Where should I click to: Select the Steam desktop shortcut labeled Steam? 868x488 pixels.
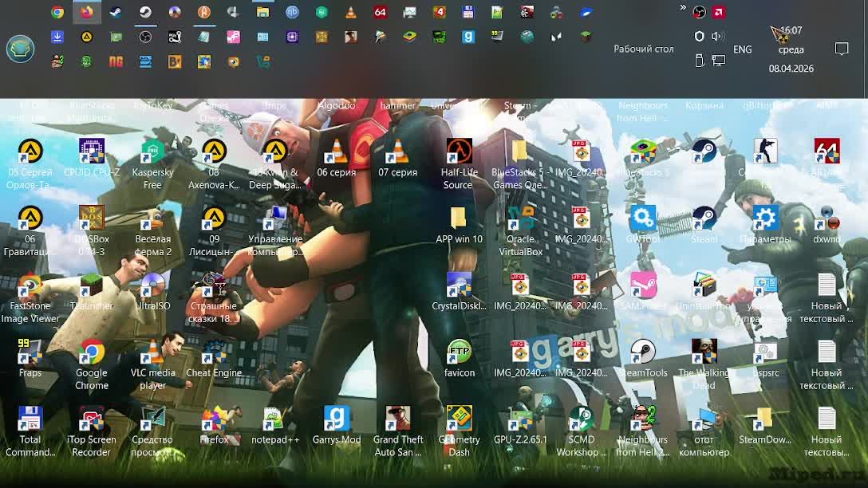(704, 226)
